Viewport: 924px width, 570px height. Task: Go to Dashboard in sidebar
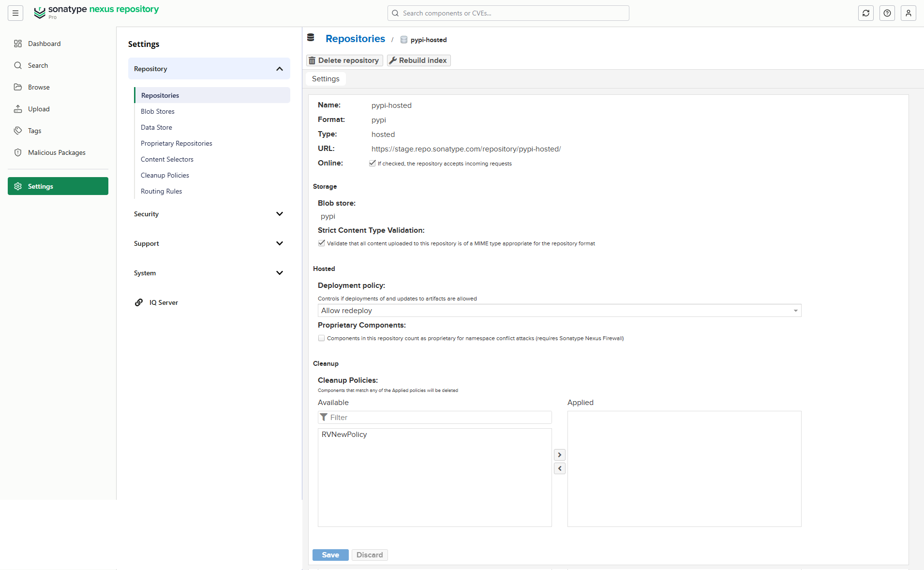pyautogui.click(x=58, y=44)
